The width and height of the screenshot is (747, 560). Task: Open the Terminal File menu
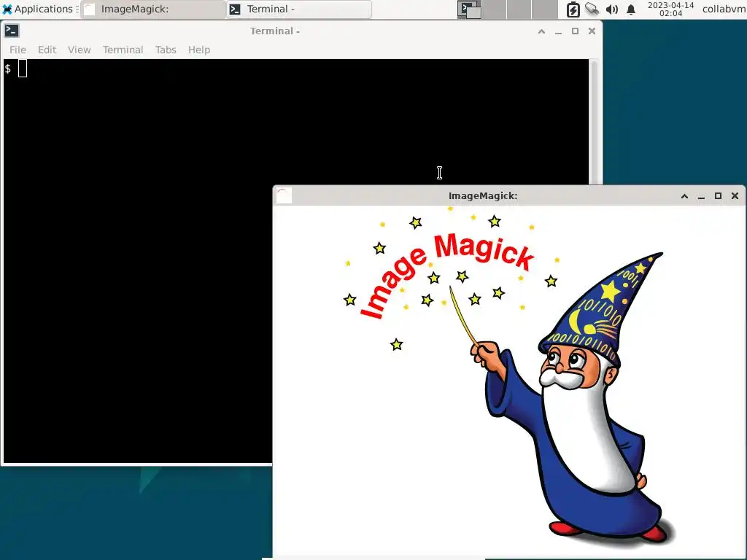click(x=18, y=50)
